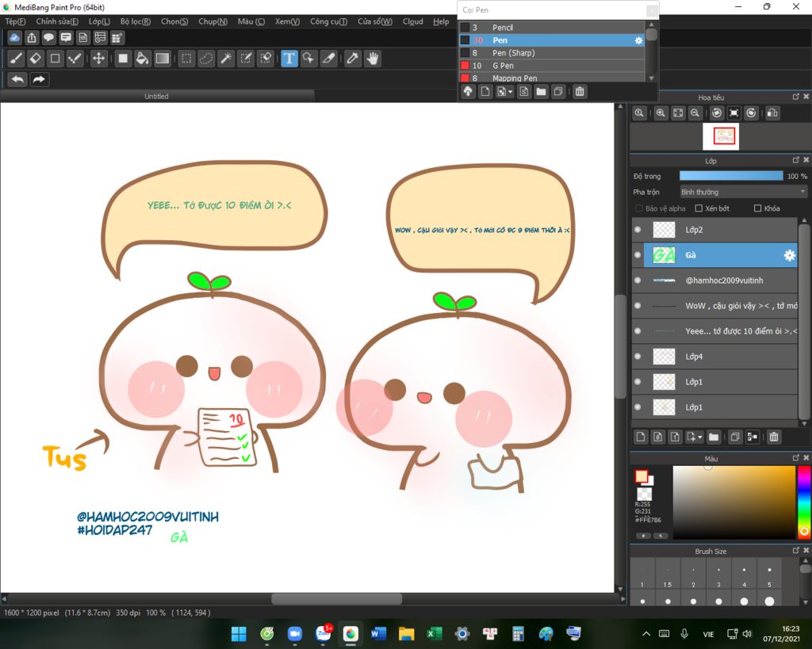Open the Công cụ menu
The width and height of the screenshot is (812, 649).
click(x=328, y=21)
